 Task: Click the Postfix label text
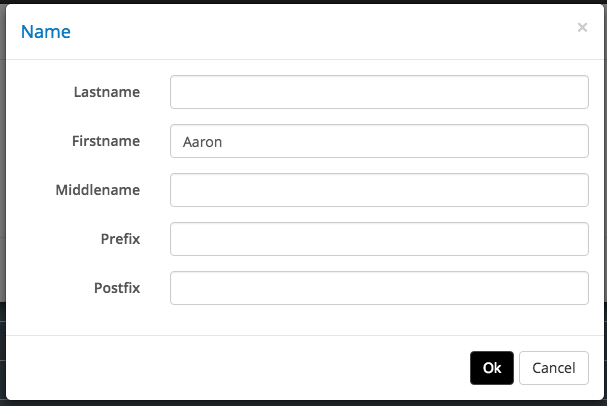point(117,288)
